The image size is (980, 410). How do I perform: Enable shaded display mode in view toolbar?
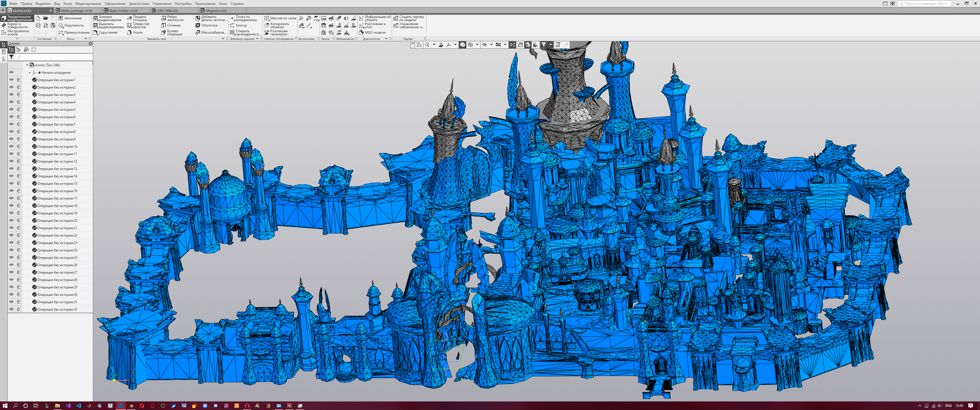(462, 45)
